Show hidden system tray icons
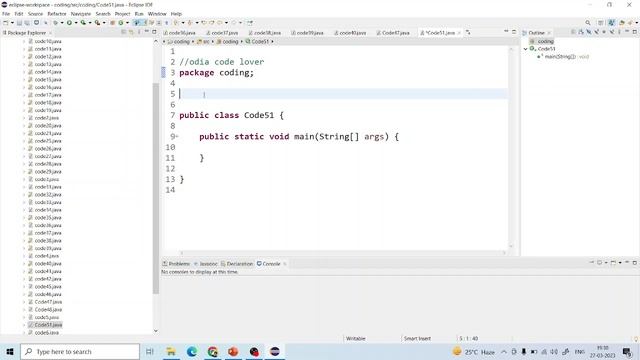 pyautogui.click(x=504, y=351)
